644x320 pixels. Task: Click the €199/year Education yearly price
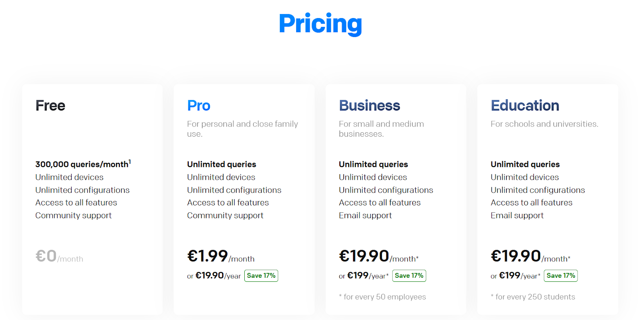(x=519, y=276)
